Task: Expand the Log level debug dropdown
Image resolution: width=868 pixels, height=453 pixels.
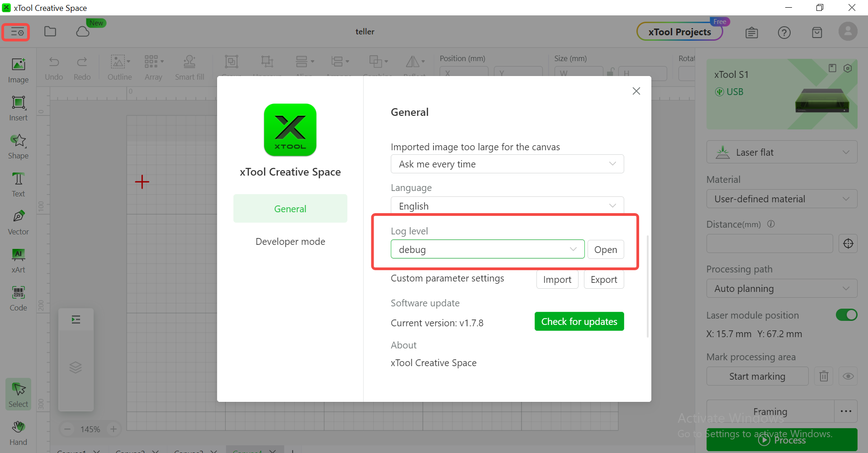Action: click(488, 249)
